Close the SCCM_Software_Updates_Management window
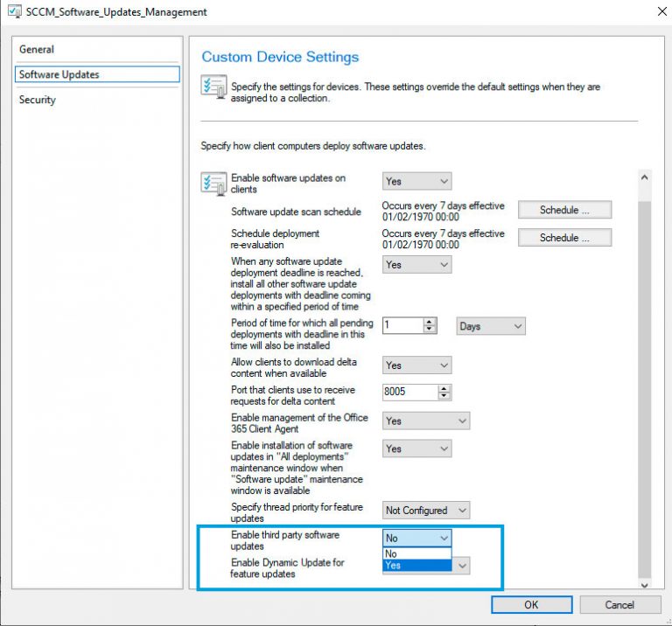 (x=662, y=11)
